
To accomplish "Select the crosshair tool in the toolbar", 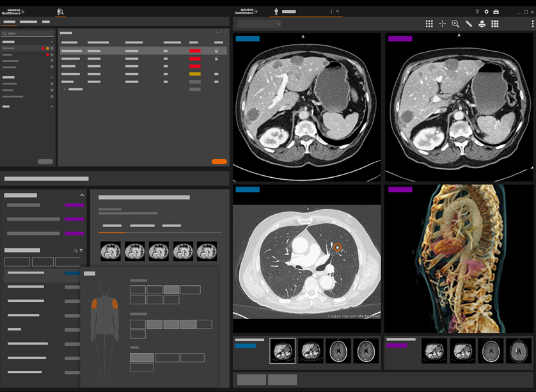I will 442,24.
